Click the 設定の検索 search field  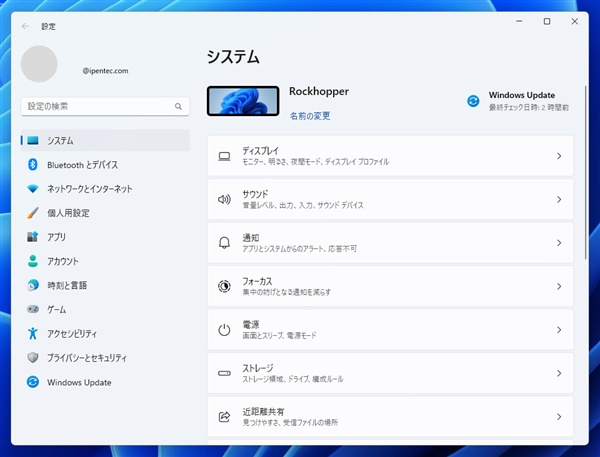105,106
